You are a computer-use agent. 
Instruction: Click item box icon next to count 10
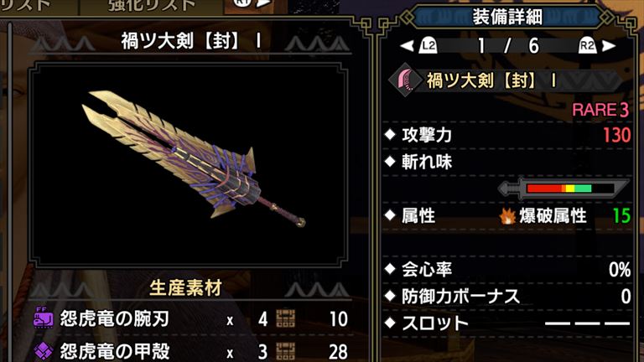pyautogui.click(x=285, y=318)
